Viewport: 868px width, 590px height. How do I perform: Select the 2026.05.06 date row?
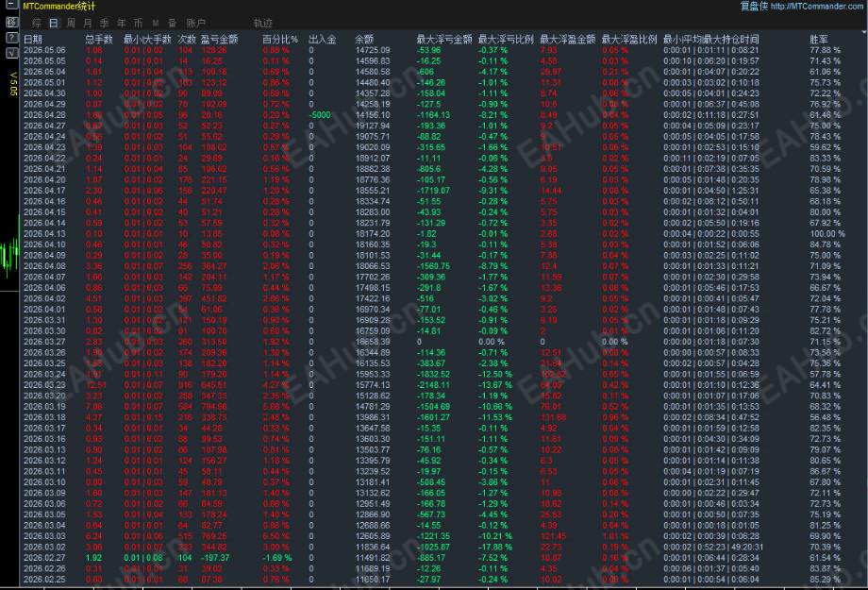(x=44, y=50)
